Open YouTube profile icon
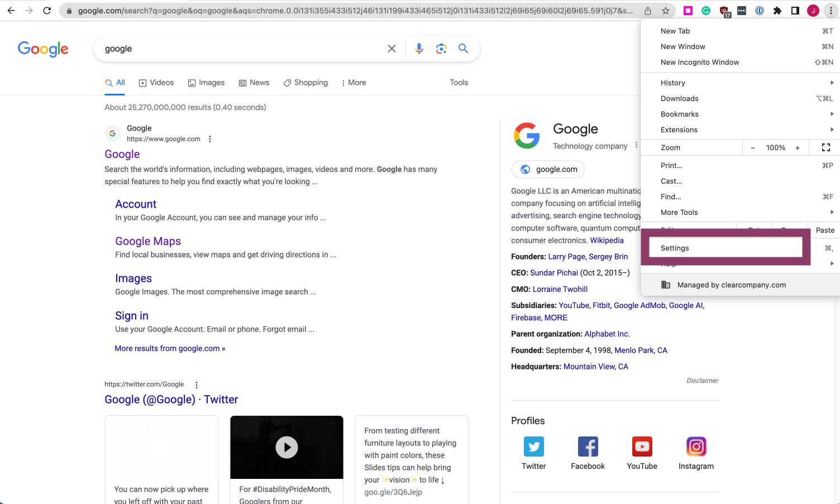This screenshot has width=840, height=504. pyautogui.click(x=642, y=447)
